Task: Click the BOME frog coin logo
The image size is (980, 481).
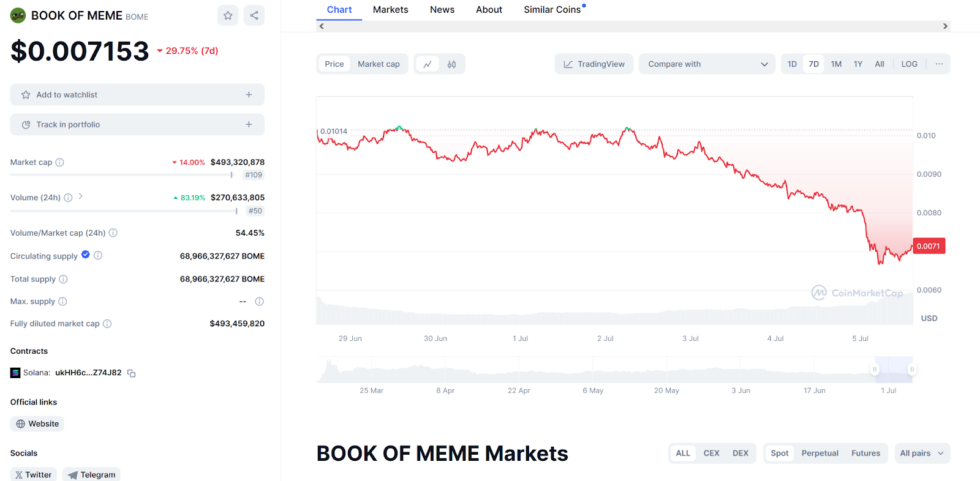Action: point(18,15)
